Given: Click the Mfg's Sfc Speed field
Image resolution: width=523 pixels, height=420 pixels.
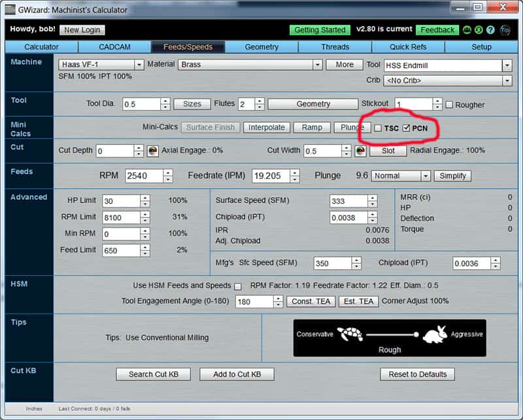Looking at the screenshot, I should [x=333, y=263].
